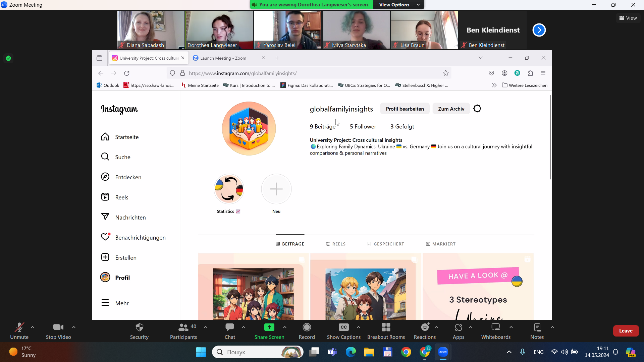
Task: Click the Record icon
Action: pyautogui.click(x=307, y=327)
